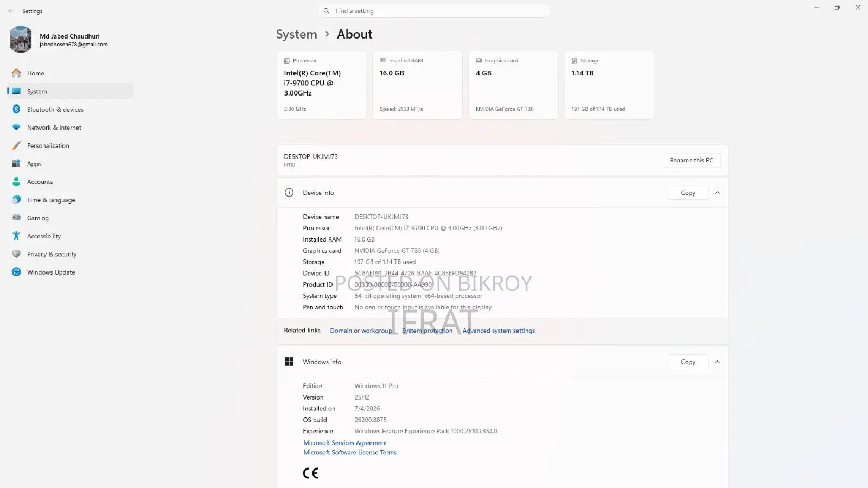Click the Graphics card summary card
868x488 pixels.
pos(513,85)
